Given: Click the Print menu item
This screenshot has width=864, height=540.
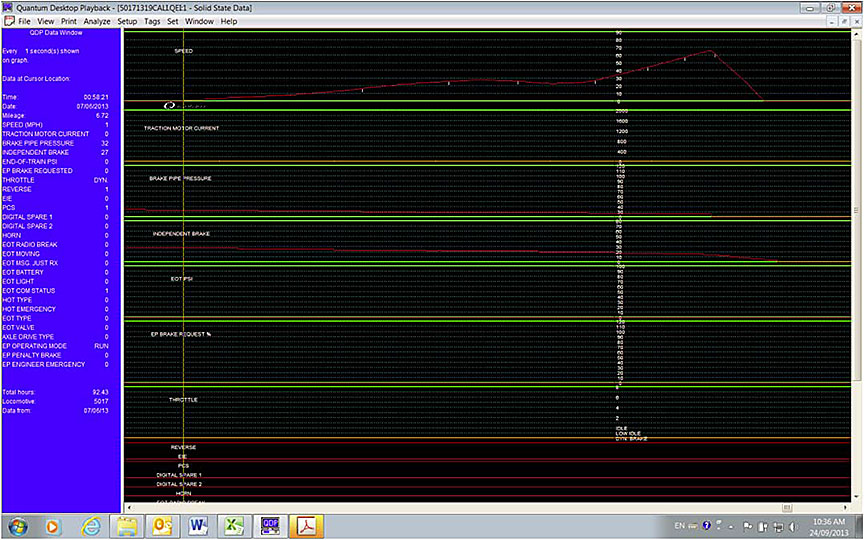Looking at the screenshot, I should pos(69,21).
